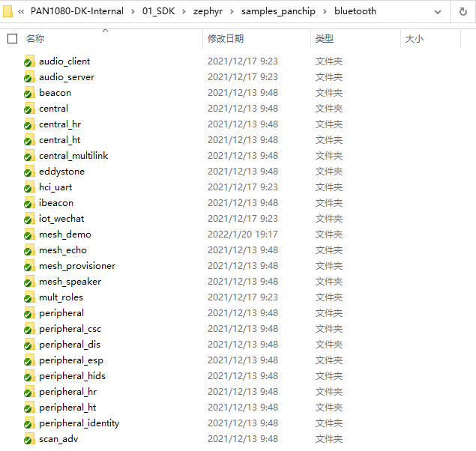Select the hci_uart folder name
476x451 pixels.
[x=55, y=187]
